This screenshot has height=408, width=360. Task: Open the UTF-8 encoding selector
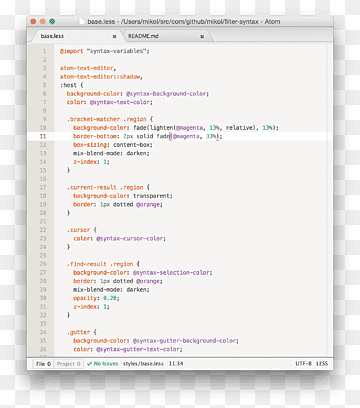303,364
